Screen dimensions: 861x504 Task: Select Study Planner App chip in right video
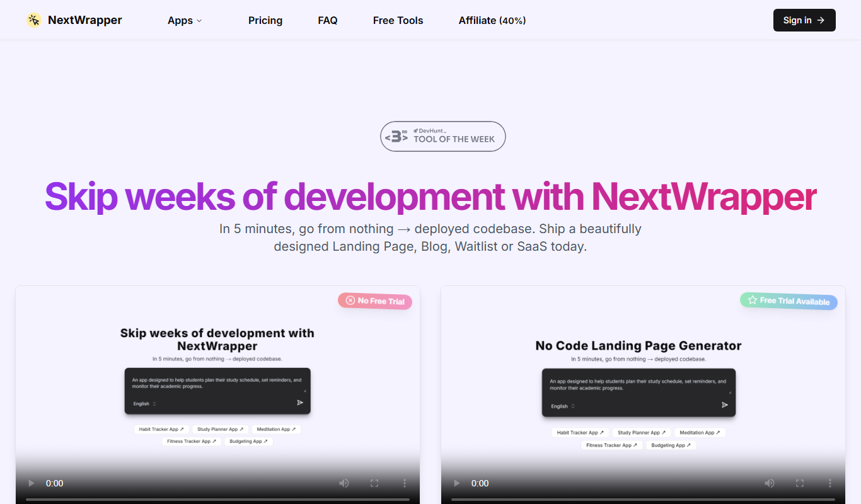click(642, 433)
